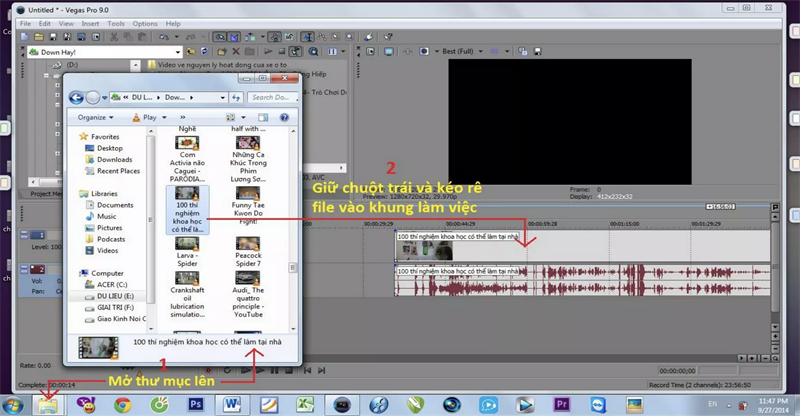Click the Play button in file window toolbar
Screen dimensions: 800x416
[x=145, y=117]
